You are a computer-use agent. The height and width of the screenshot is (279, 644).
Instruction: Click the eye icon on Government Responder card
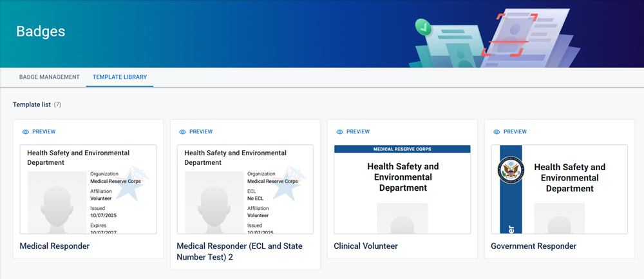click(497, 132)
